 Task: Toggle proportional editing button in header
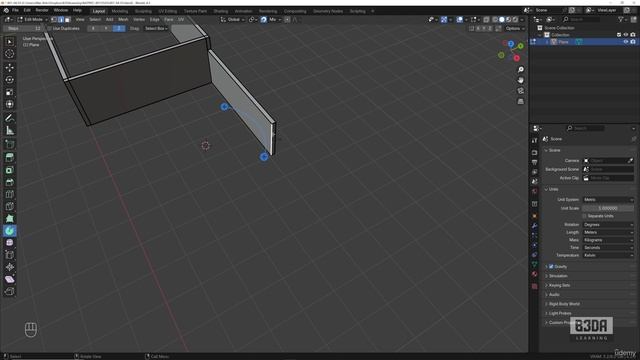[x=288, y=19]
